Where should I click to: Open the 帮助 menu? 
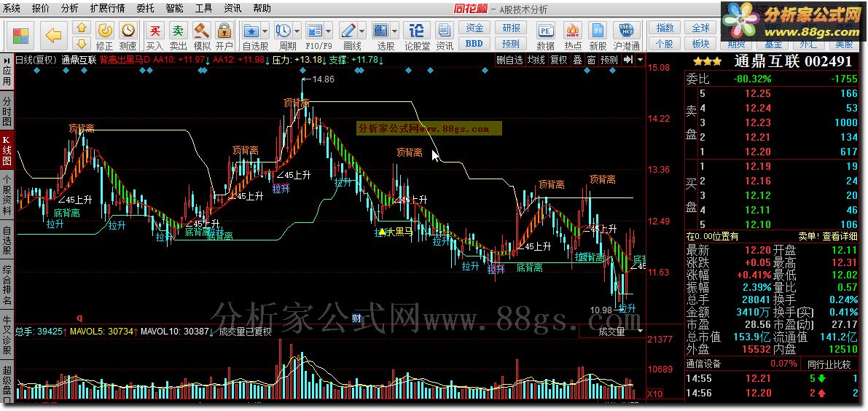pos(262,8)
